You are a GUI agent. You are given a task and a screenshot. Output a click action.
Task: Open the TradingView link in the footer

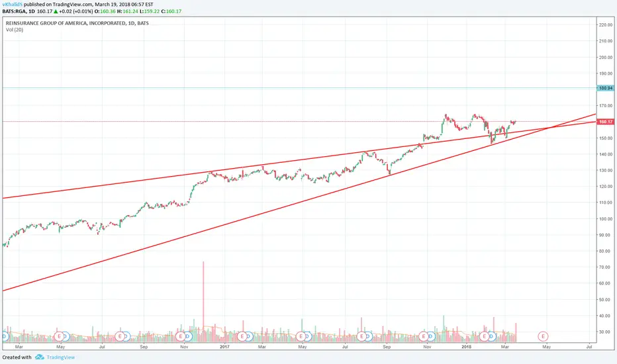(x=61, y=357)
